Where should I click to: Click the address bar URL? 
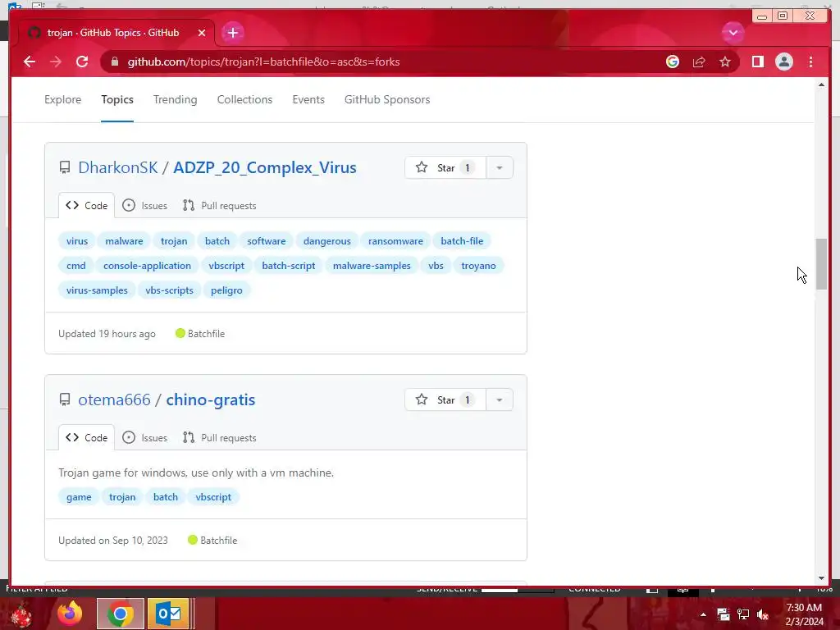(263, 62)
